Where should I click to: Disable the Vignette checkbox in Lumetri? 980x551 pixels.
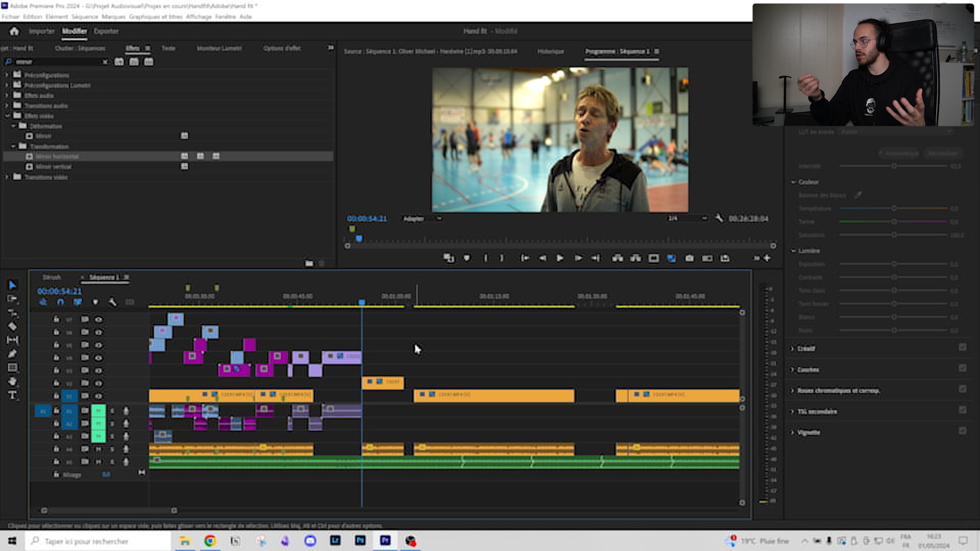(962, 431)
